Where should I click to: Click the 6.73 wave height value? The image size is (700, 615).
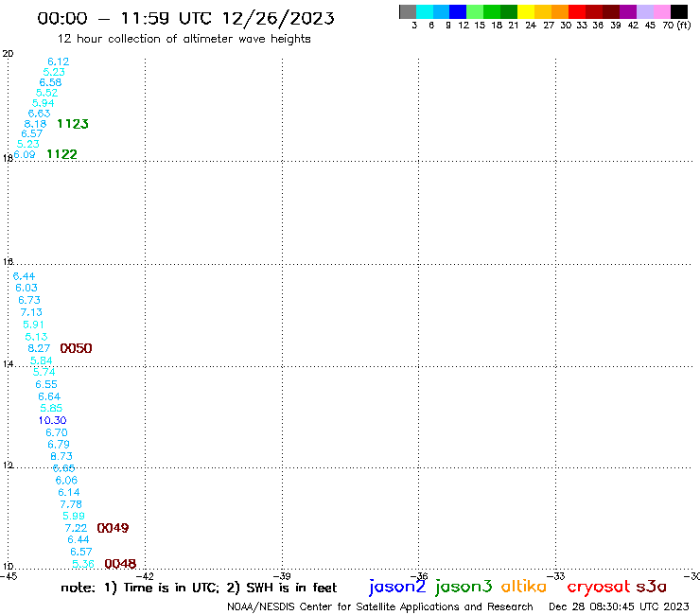click(29, 300)
